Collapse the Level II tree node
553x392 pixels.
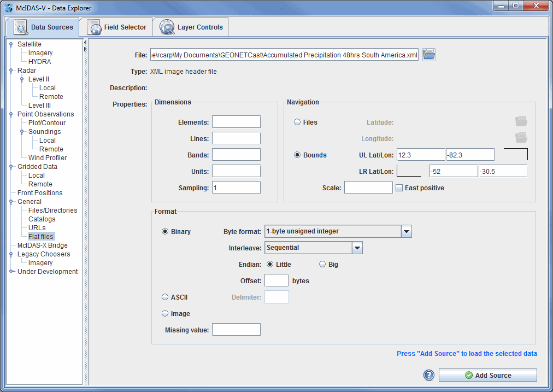(x=22, y=79)
